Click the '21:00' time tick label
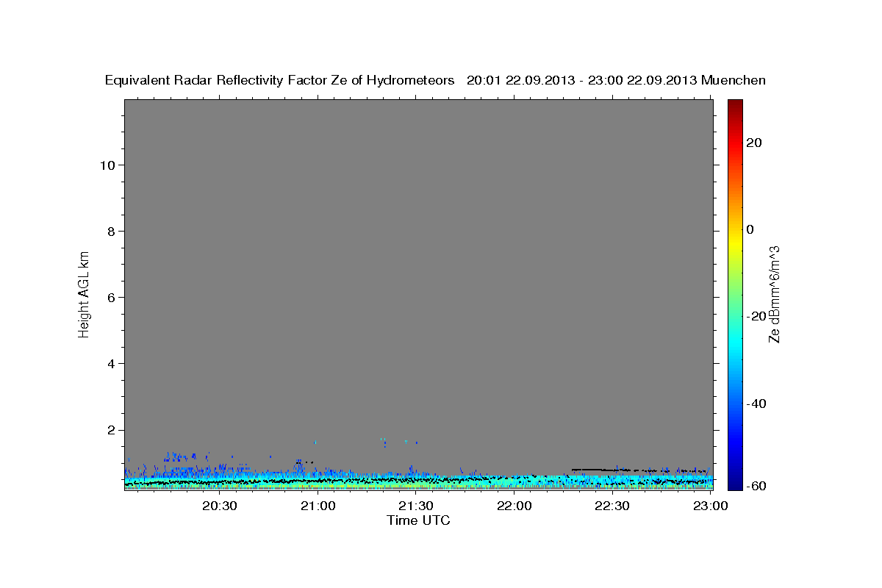 click(318, 506)
